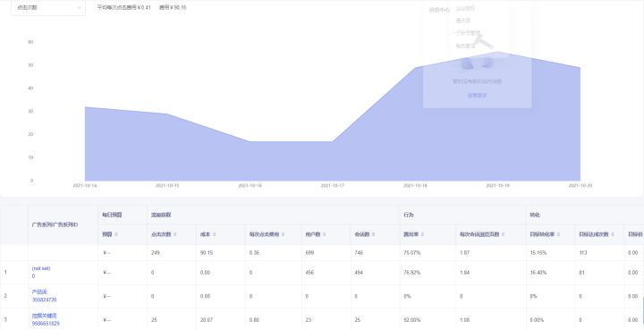Sort table by 成本 column icon
Image resolution: width=644 pixels, height=330 pixels.
(215, 235)
